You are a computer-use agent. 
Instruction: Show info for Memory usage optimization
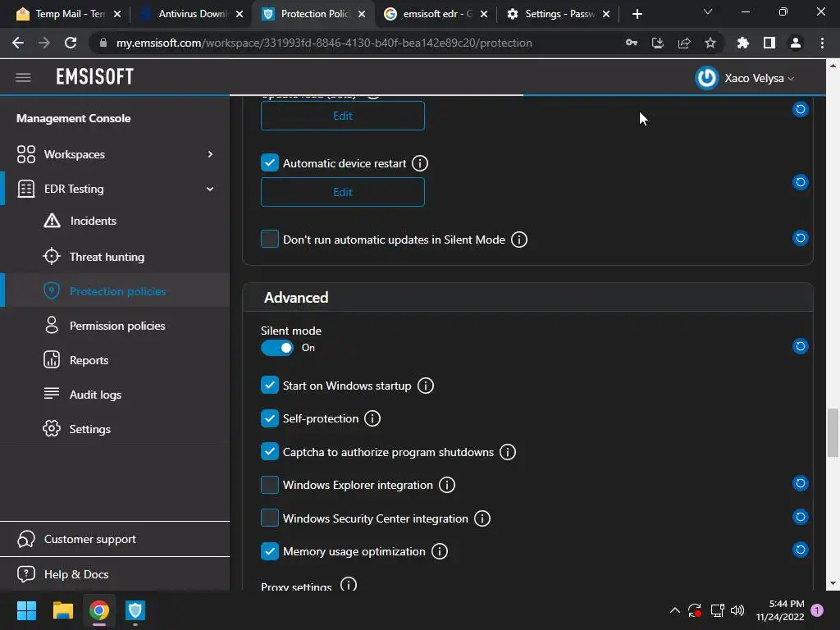[440, 551]
